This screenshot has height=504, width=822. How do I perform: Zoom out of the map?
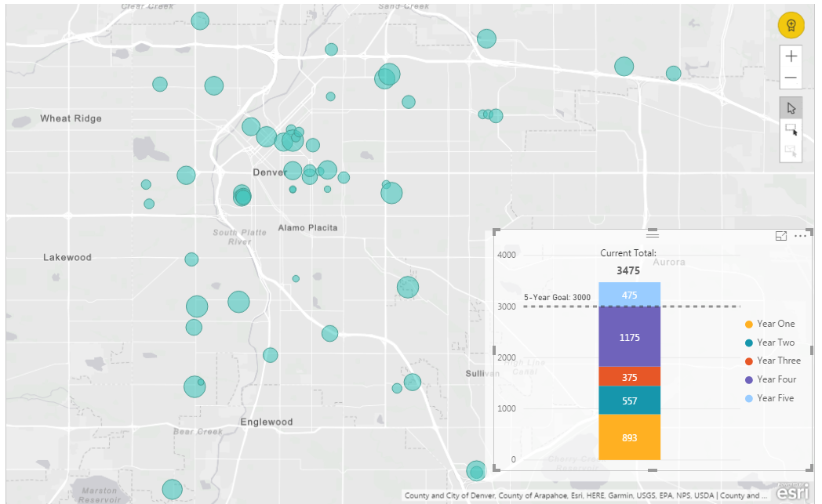click(x=791, y=78)
